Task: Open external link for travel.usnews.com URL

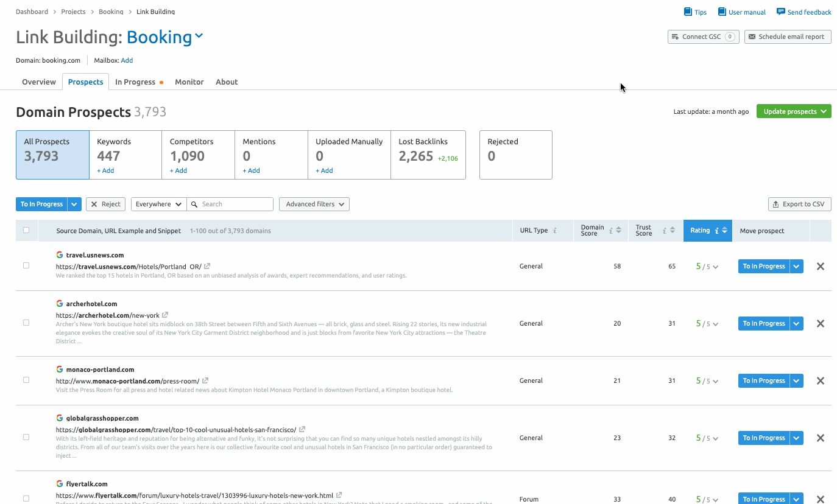Action: pos(207,266)
